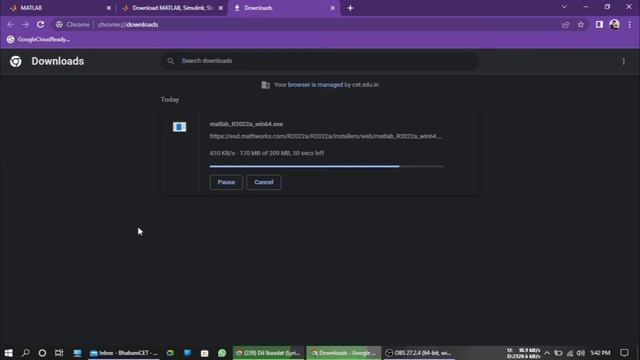Open WhatsApp from the taskbar

(222, 352)
